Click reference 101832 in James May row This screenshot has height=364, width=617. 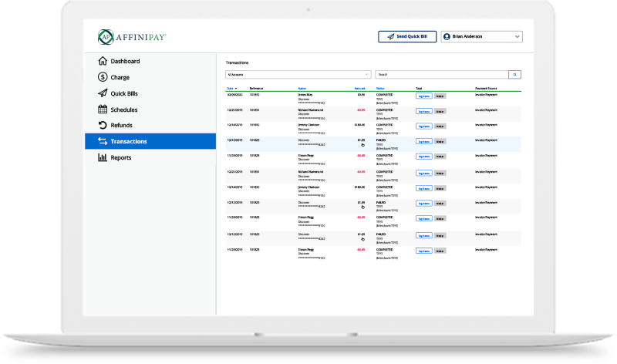point(255,95)
